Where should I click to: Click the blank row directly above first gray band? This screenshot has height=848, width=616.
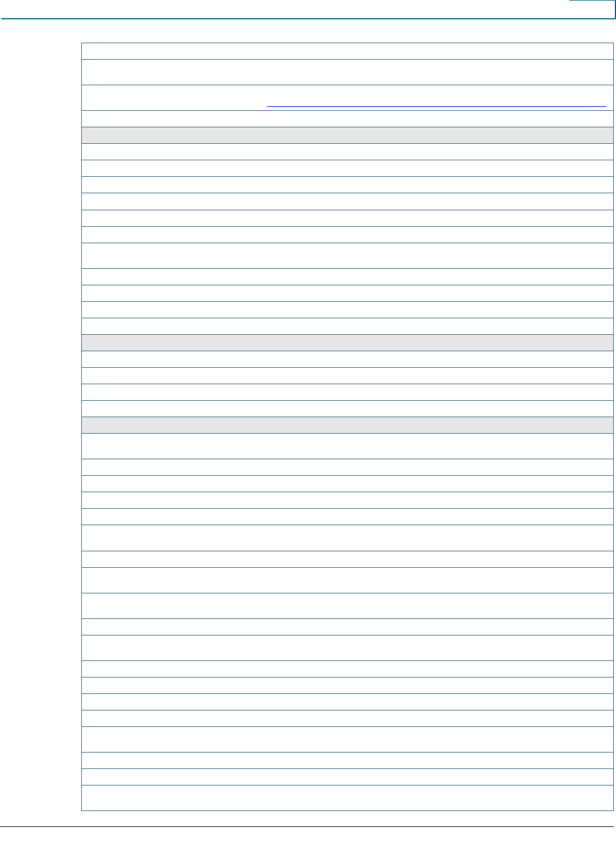347,119
